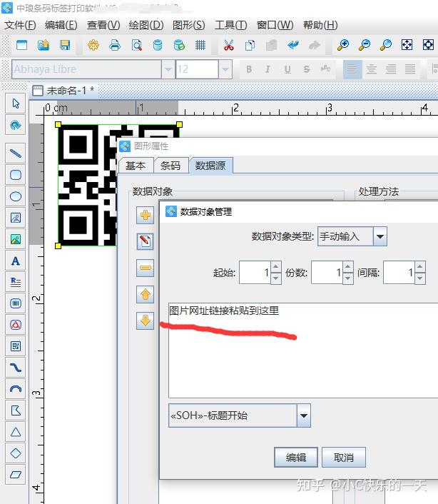The width and height of the screenshot is (438, 504).
Task: Select the ellipse drawing tool
Action: pyautogui.click(x=16, y=196)
